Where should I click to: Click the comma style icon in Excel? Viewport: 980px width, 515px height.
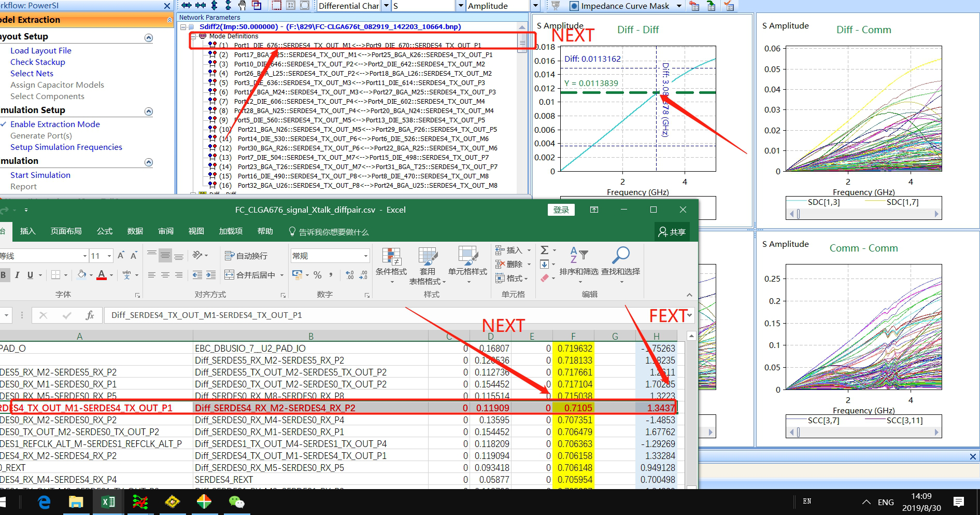click(331, 275)
